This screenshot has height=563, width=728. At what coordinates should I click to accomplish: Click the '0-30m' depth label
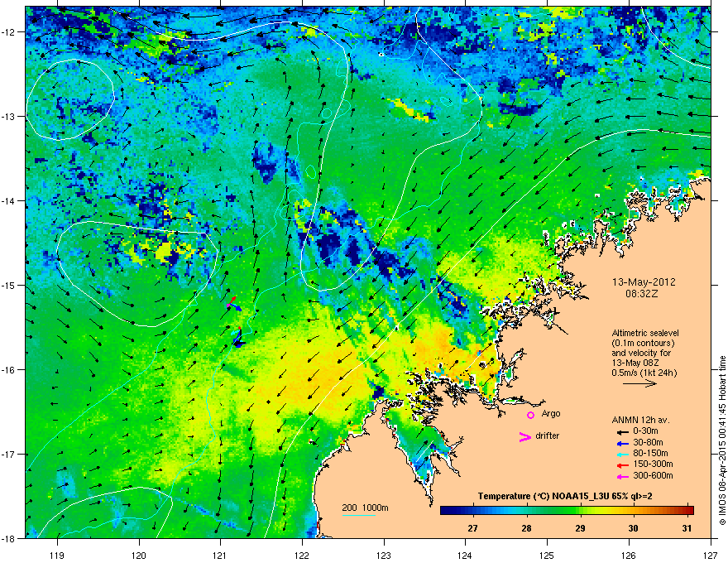[x=645, y=431]
